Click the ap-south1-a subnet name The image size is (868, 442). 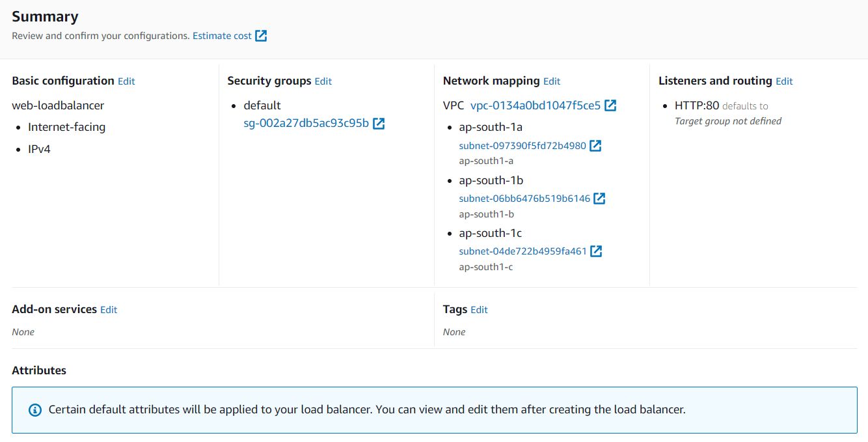coord(486,161)
